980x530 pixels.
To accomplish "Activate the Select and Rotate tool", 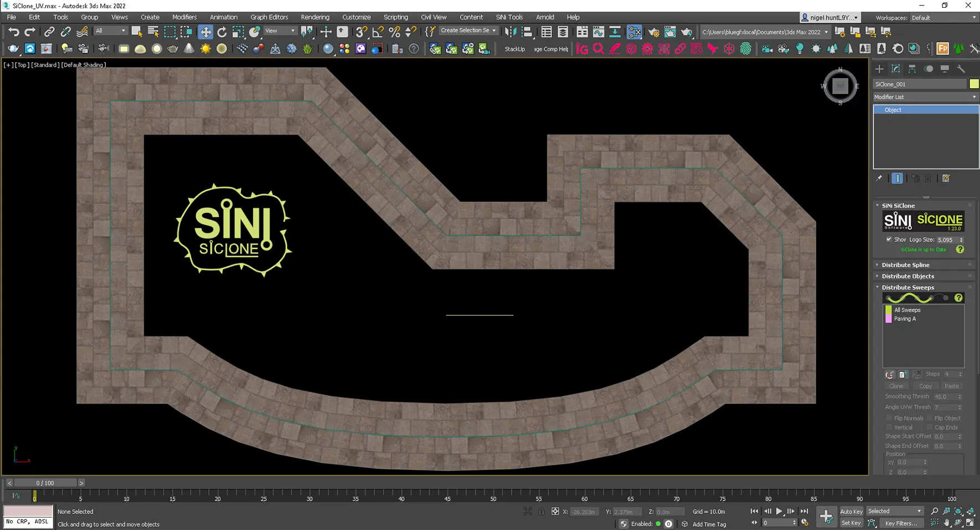I will tap(222, 32).
